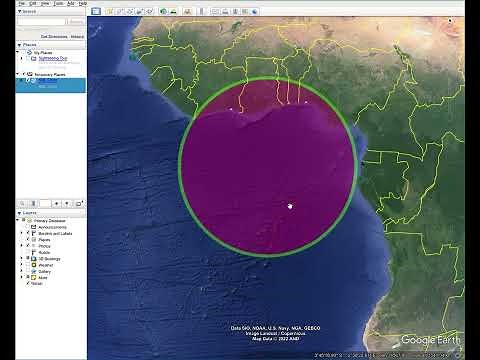
Task: Click the search text input field
Action: pyautogui.click(x=41, y=22)
